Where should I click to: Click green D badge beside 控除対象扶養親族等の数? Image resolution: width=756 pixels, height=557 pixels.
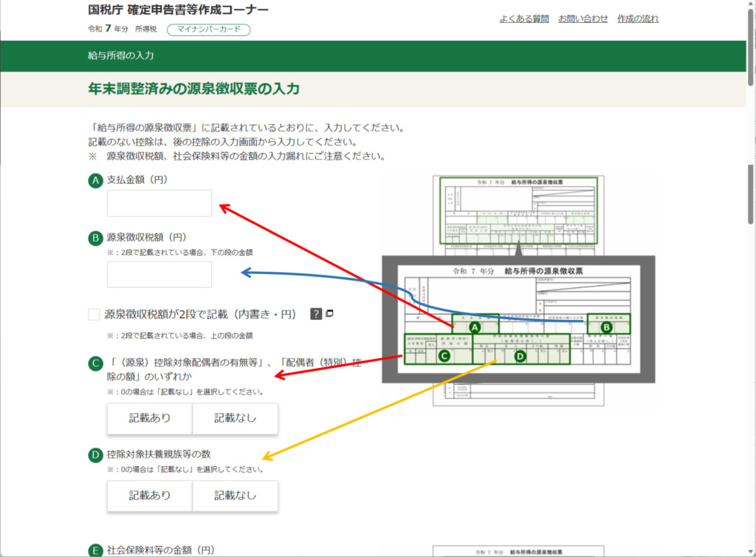(x=94, y=454)
